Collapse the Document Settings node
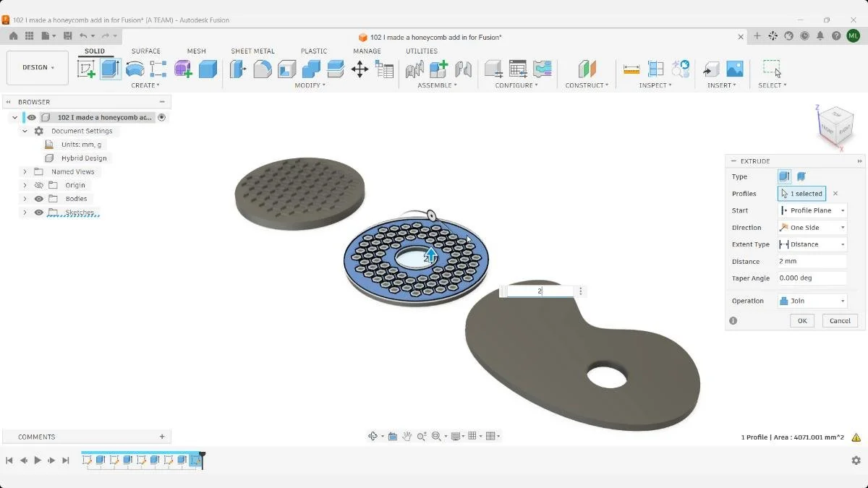The width and height of the screenshot is (868, 488). point(25,132)
